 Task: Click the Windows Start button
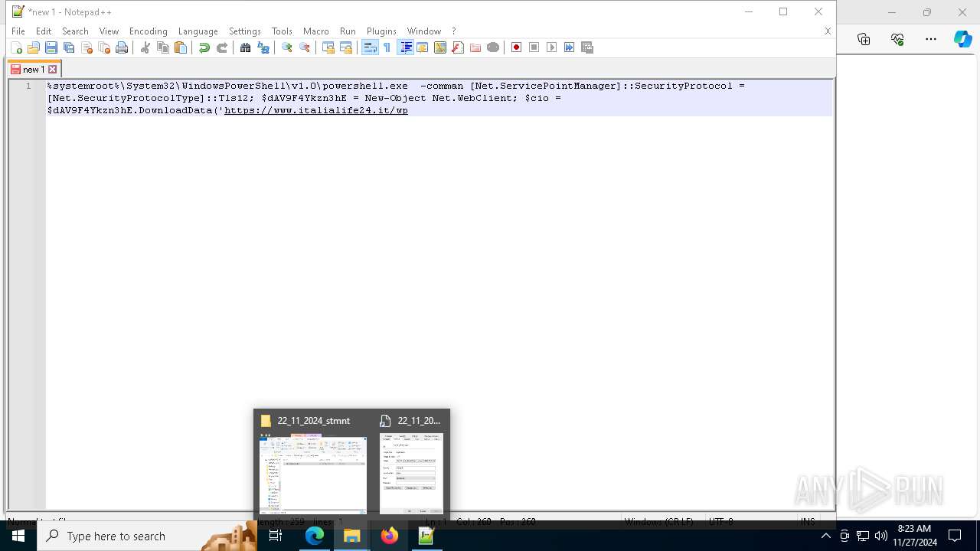[x=18, y=536]
